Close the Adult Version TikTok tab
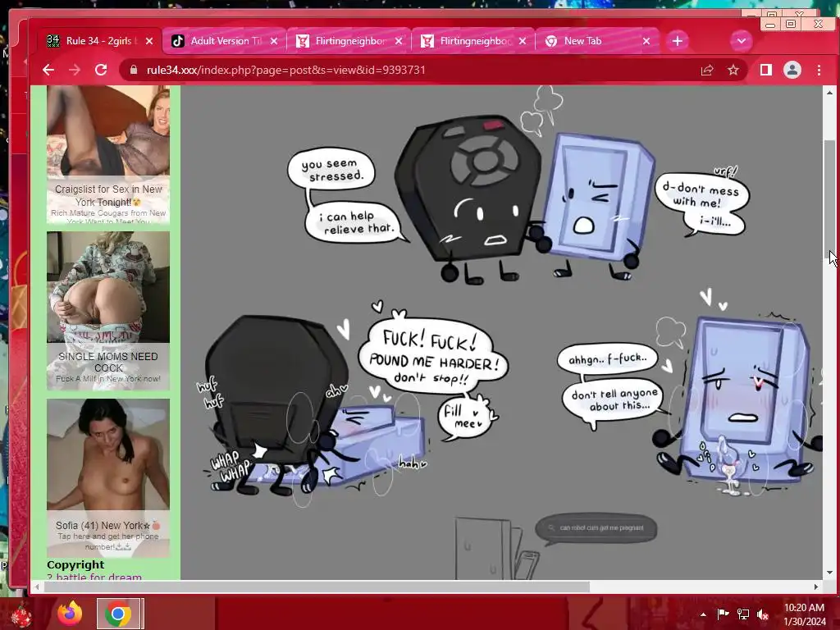The height and width of the screenshot is (630, 840). (x=274, y=41)
